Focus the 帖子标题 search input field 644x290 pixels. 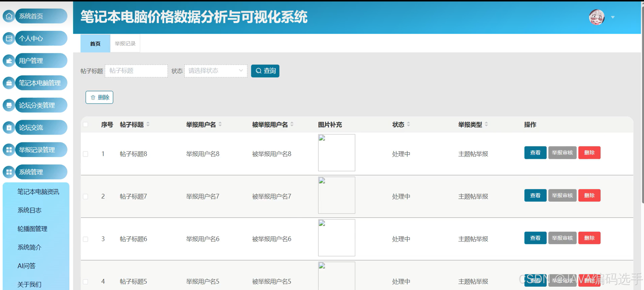pos(136,71)
